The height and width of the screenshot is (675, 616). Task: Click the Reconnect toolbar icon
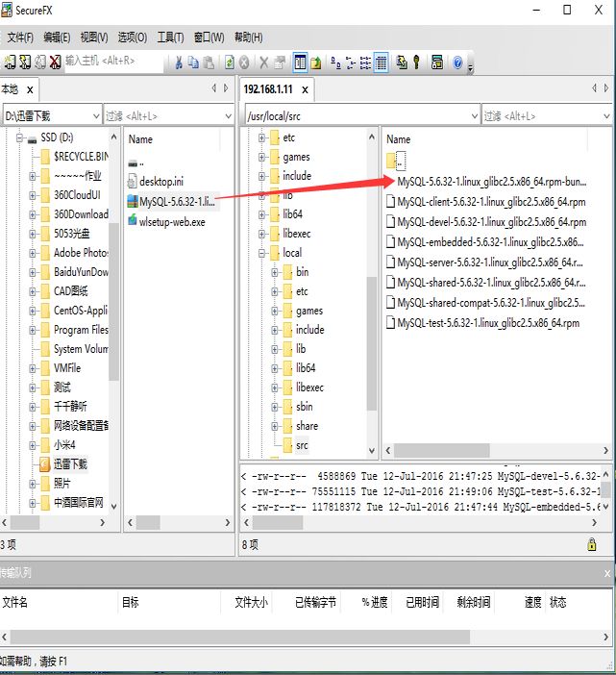pos(40,62)
